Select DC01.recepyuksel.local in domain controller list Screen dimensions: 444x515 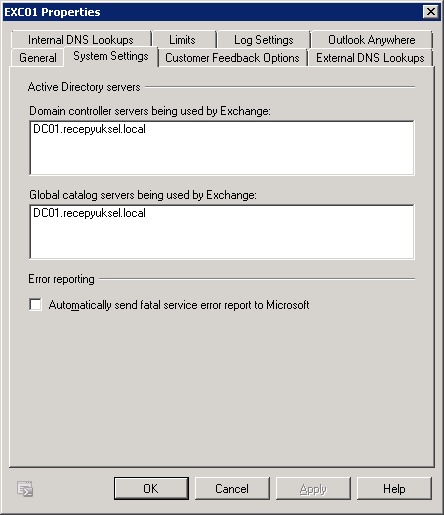pos(89,129)
